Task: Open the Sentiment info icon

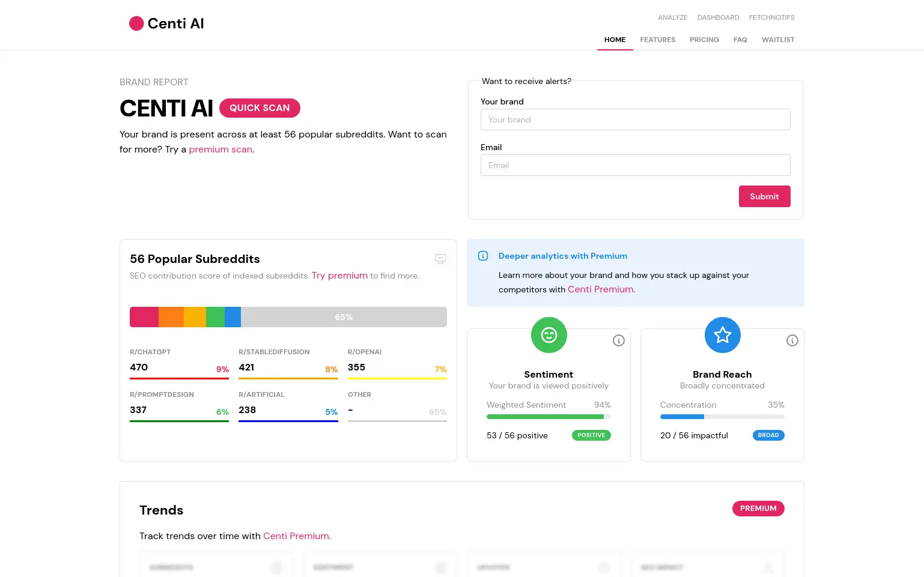Action: 618,341
